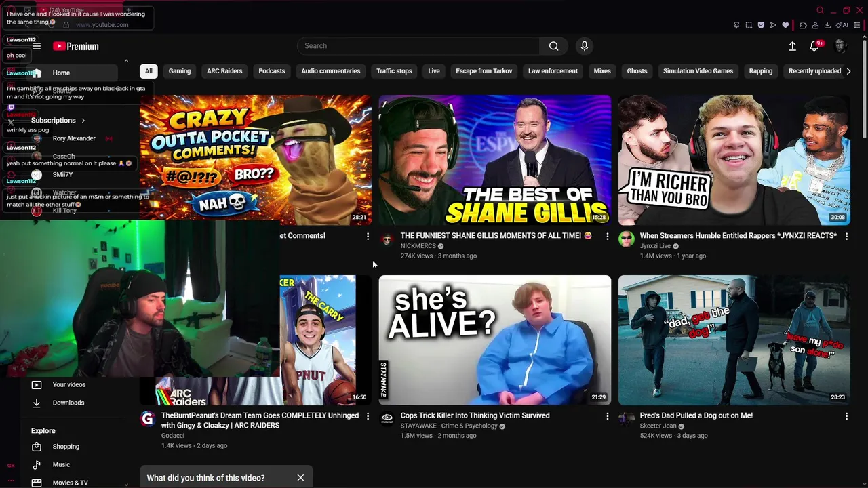Image resolution: width=868 pixels, height=488 pixels.
Task: Open the Jynxzi Live channel name
Action: 655,246
